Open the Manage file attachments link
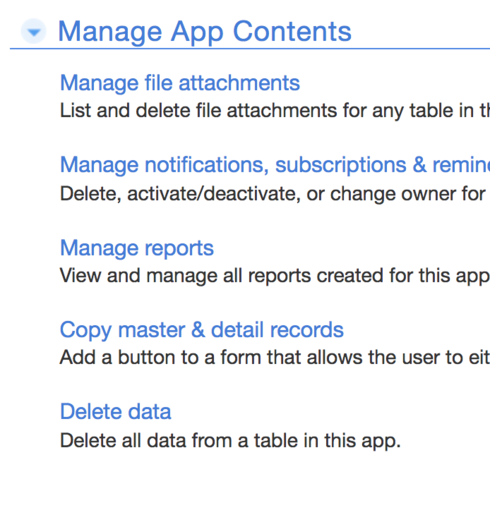The height and width of the screenshot is (522, 490). click(180, 83)
